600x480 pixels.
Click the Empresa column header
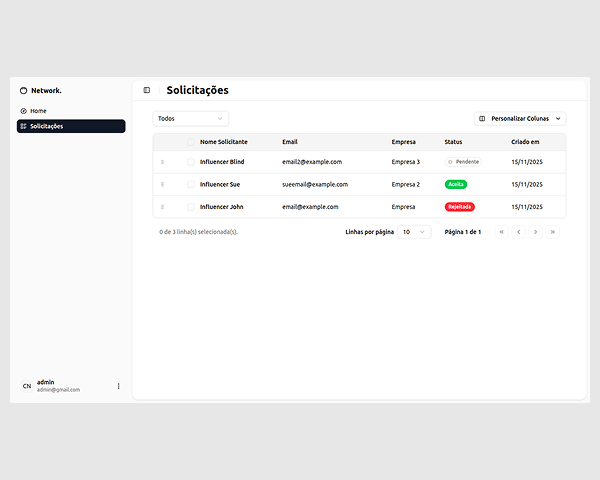pos(403,142)
